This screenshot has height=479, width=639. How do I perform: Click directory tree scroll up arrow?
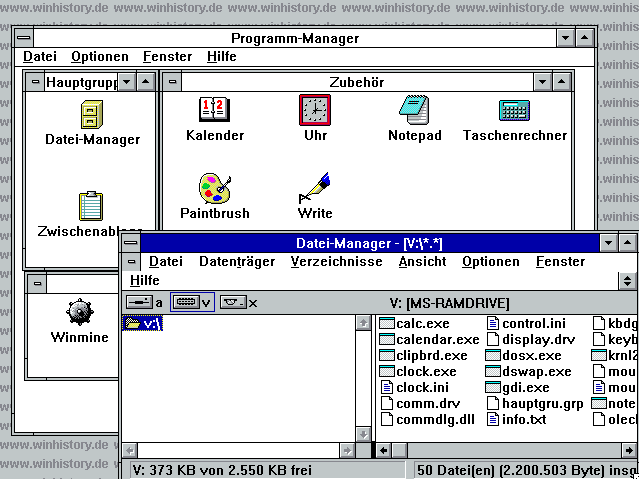(x=363, y=323)
